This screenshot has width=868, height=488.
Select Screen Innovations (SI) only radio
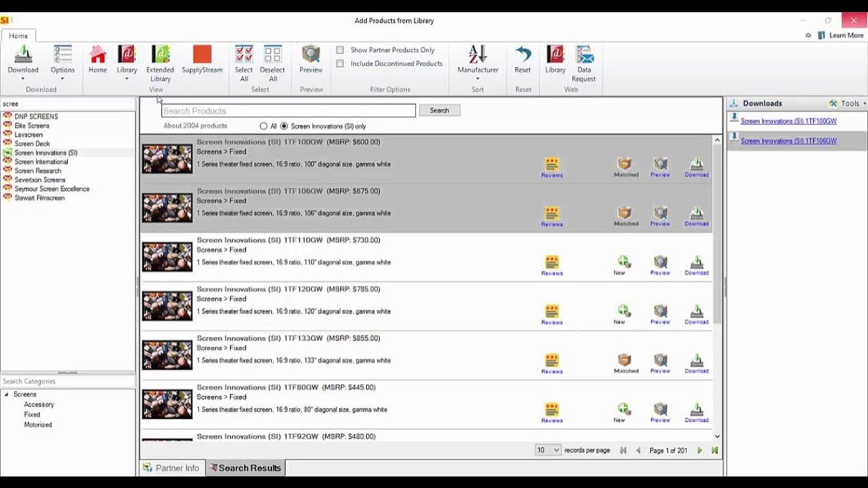[x=284, y=126]
